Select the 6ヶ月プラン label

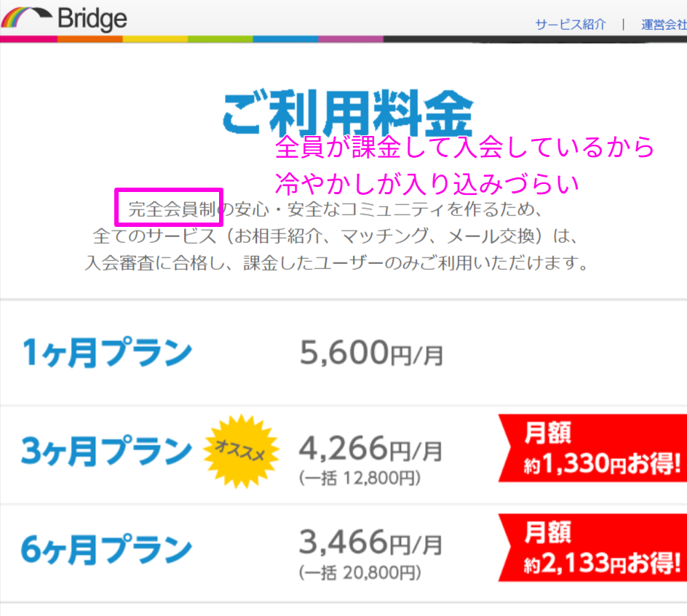(106, 548)
